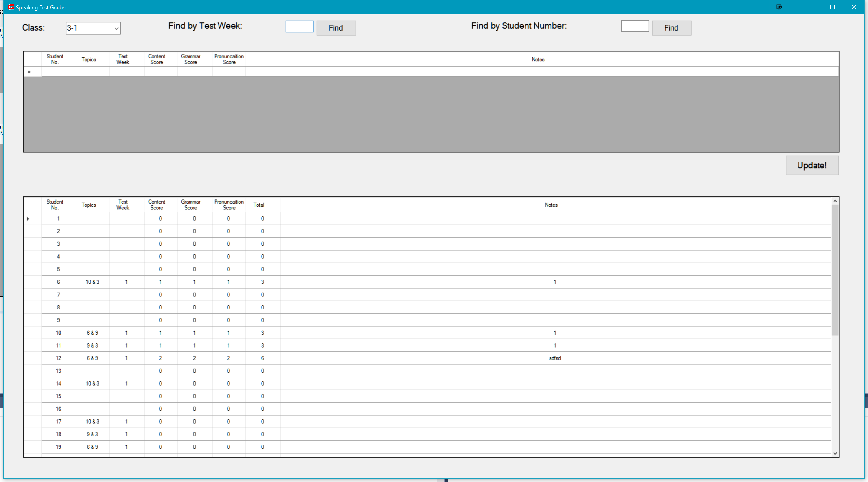Click scroll up arrow in lower grid
868x482 pixels.
[835, 201]
